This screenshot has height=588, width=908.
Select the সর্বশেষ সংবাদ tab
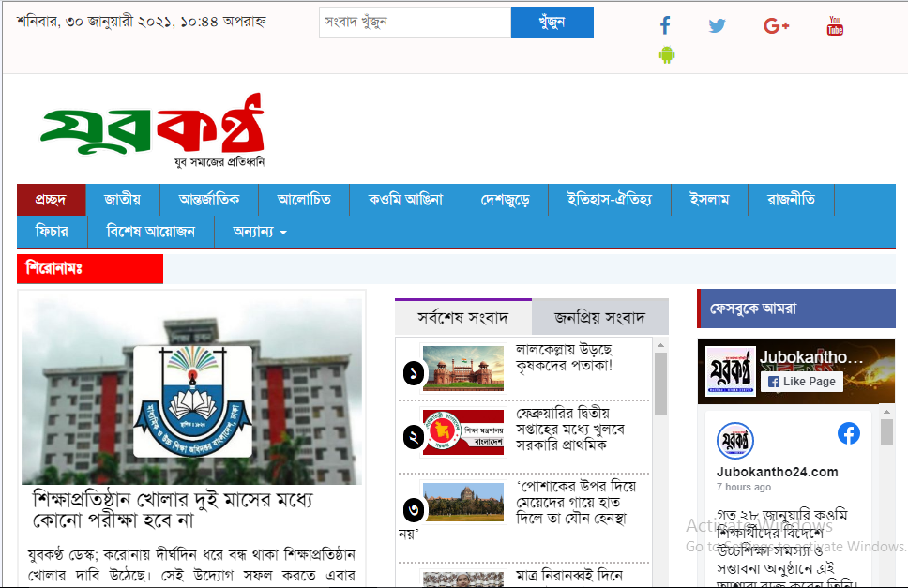(x=463, y=317)
